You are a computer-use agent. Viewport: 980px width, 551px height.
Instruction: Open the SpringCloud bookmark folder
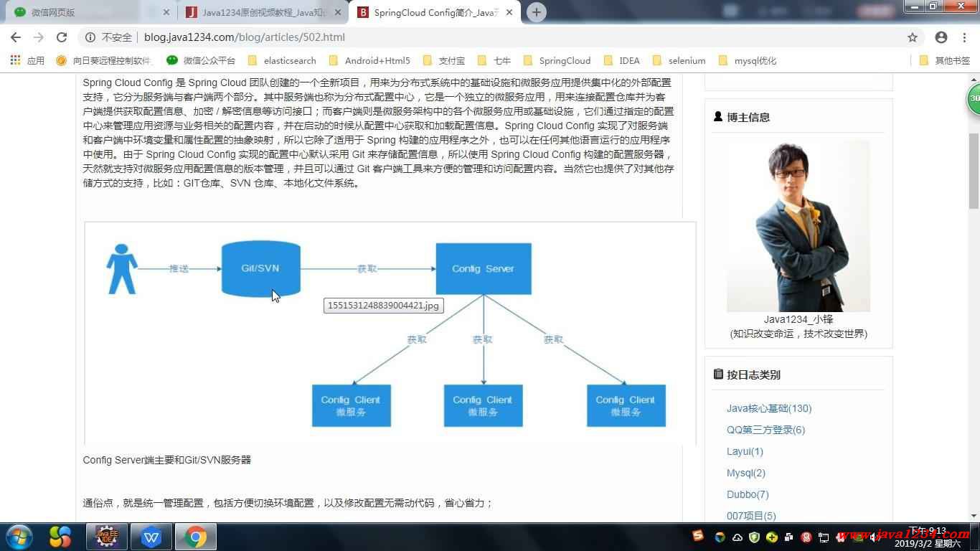[x=557, y=60]
